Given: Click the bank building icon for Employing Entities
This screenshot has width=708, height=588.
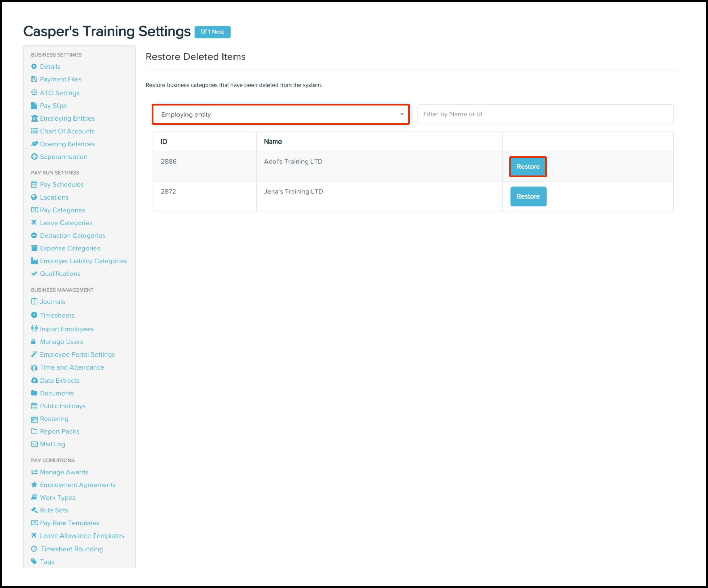Looking at the screenshot, I should click(x=34, y=118).
